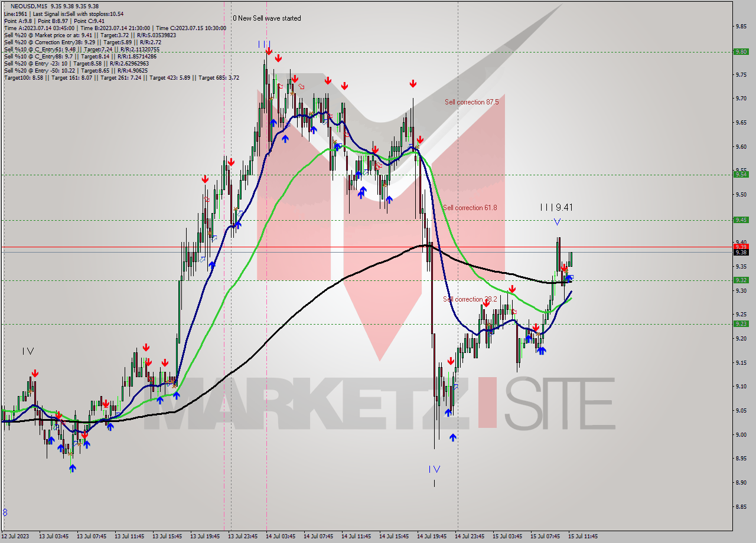Click the '13 Jul 11:45' time axis label
The height and width of the screenshot is (543, 756).
point(129,537)
